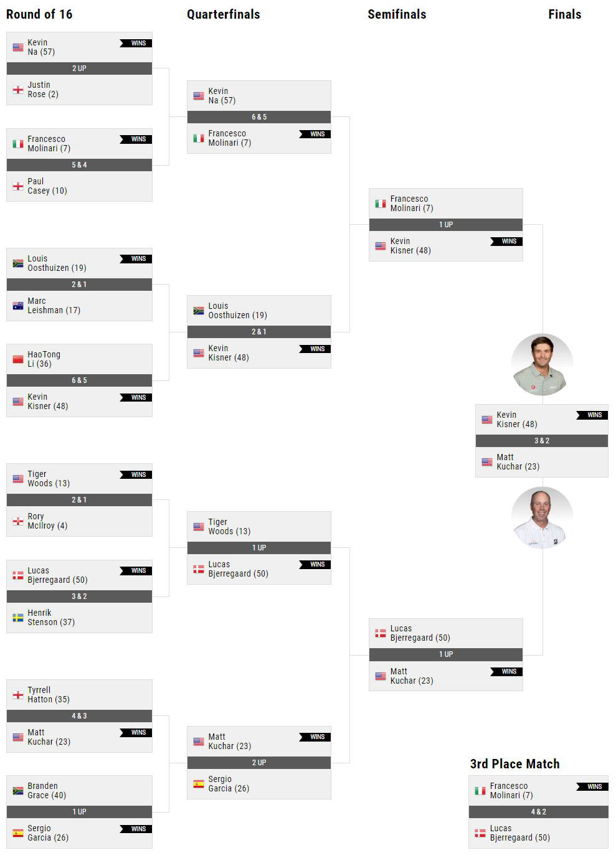Click the WINS badge for Kevin Kisner in Finals

pos(592,415)
